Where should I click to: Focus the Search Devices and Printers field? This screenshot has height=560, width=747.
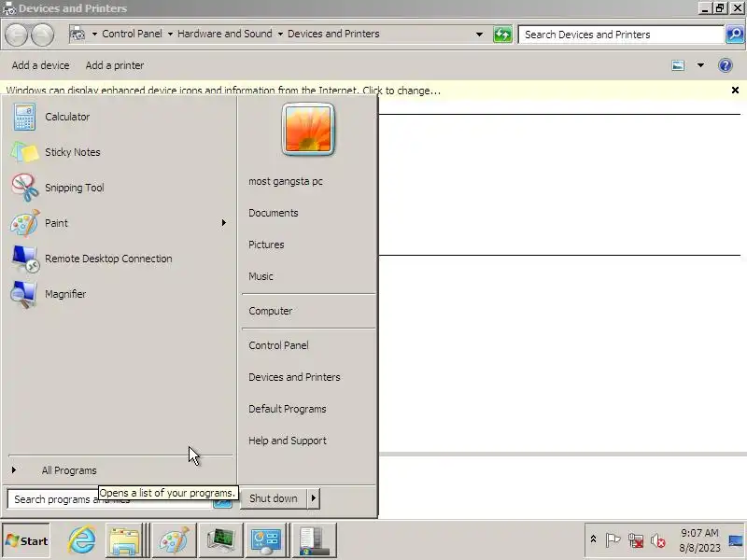(621, 35)
